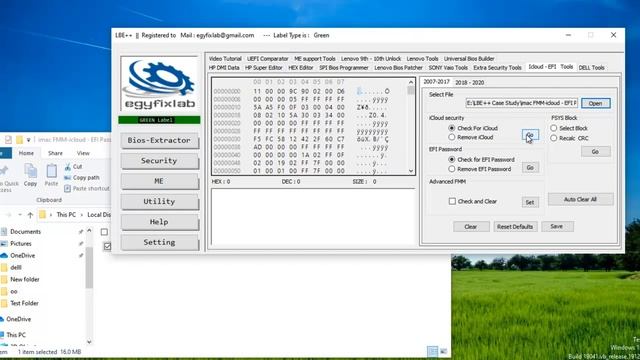Click Reset Defaults button
This screenshot has height=360, width=640.
[x=515, y=227]
